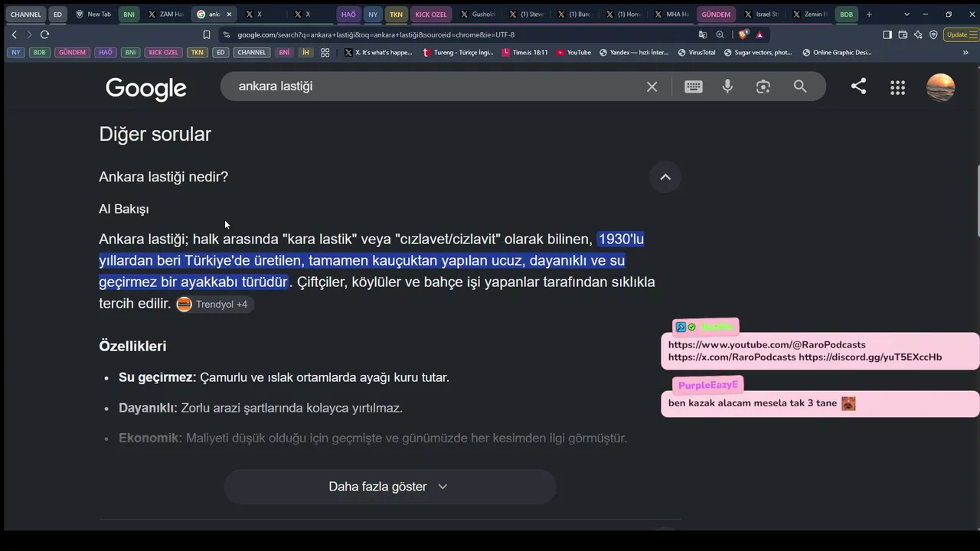
Task: Open the Brave Wallet icon
Action: (x=903, y=34)
